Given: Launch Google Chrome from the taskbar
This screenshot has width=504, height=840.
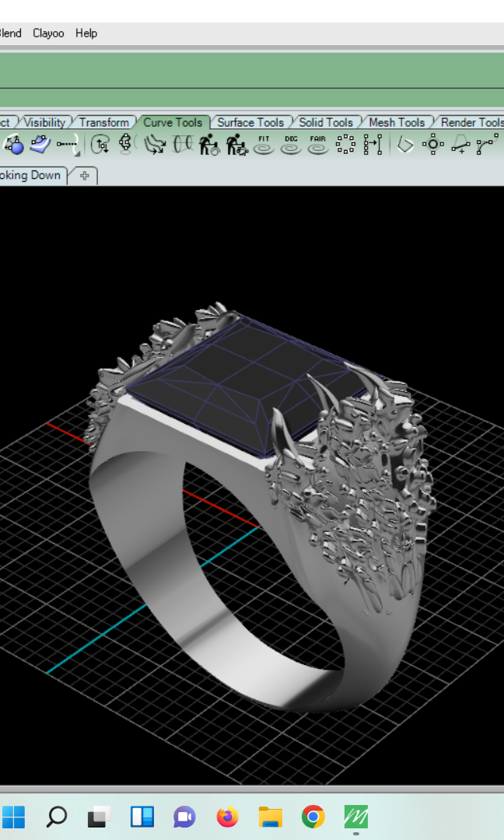Looking at the screenshot, I should [x=313, y=817].
